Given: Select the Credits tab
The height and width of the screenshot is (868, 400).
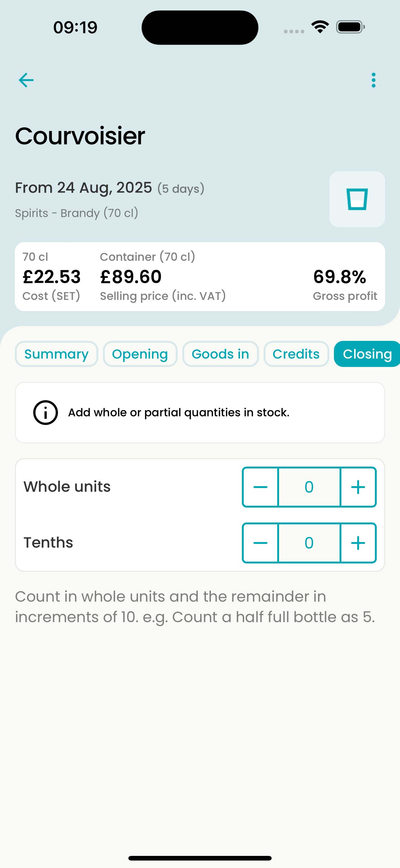Looking at the screenshot, I should (296, 354).
